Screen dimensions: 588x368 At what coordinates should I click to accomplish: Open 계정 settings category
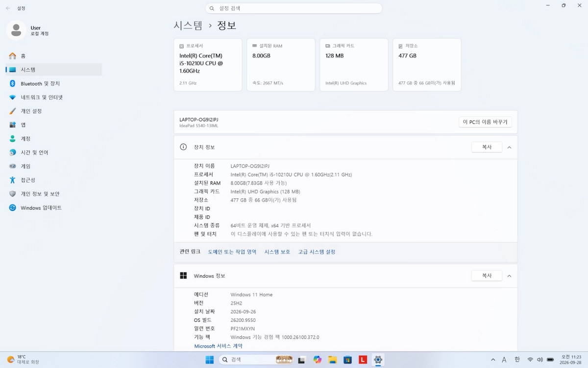click(53, 138)
